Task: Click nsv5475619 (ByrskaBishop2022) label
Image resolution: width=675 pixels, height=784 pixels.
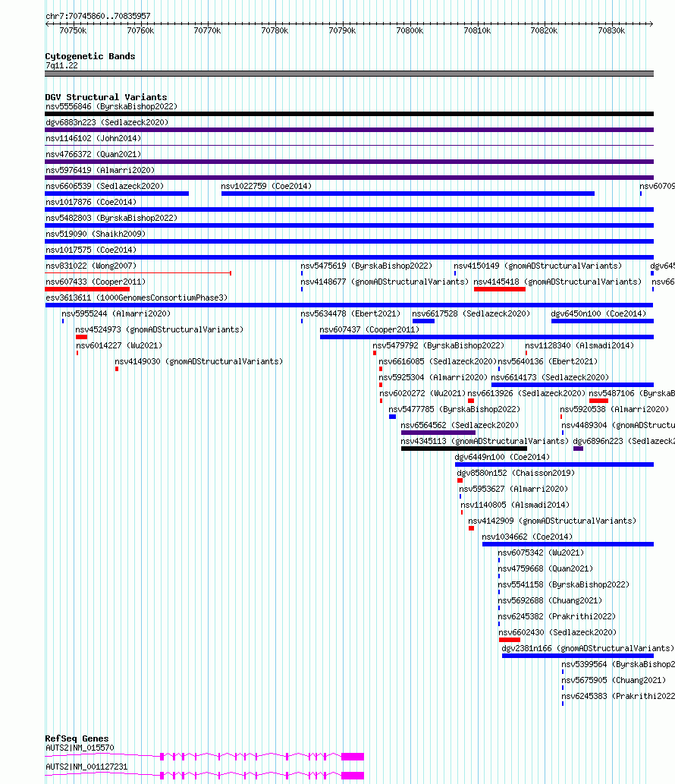Action: (x=366, y=266)
